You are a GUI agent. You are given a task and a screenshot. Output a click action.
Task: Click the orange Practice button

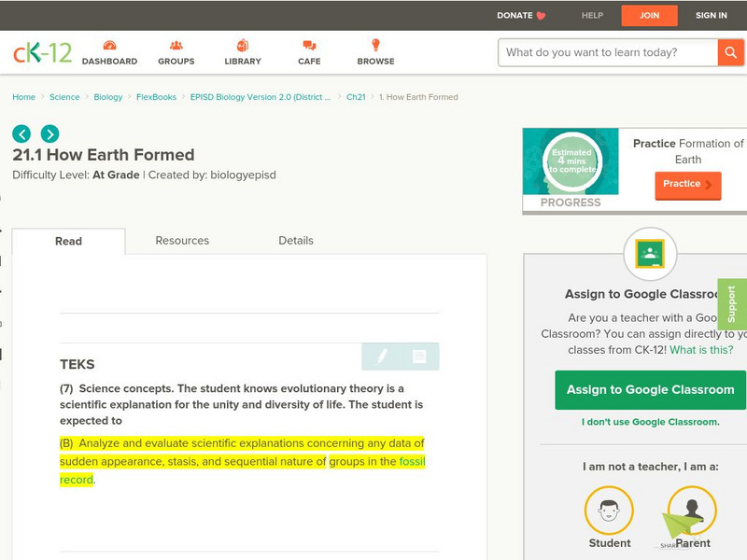688,185
